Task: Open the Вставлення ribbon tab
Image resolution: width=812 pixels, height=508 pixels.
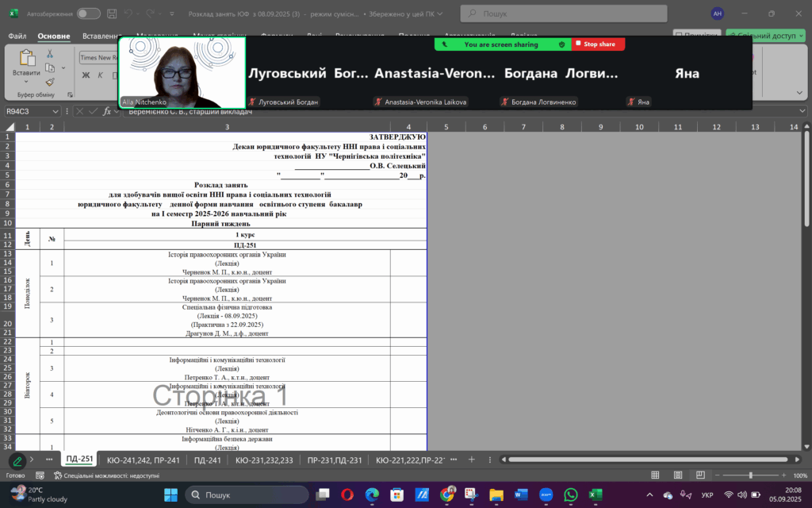Action: [101, 36]
